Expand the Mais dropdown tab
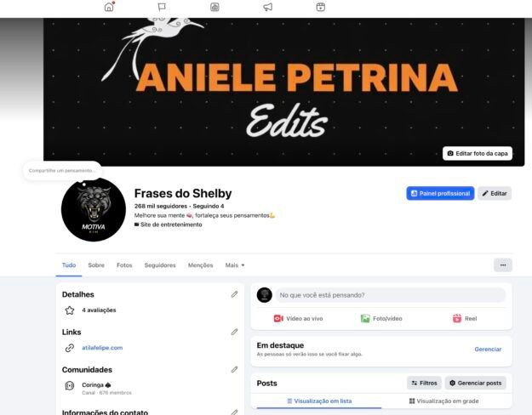This screenshot has width=532, height=415. click(x=235, y=265)
